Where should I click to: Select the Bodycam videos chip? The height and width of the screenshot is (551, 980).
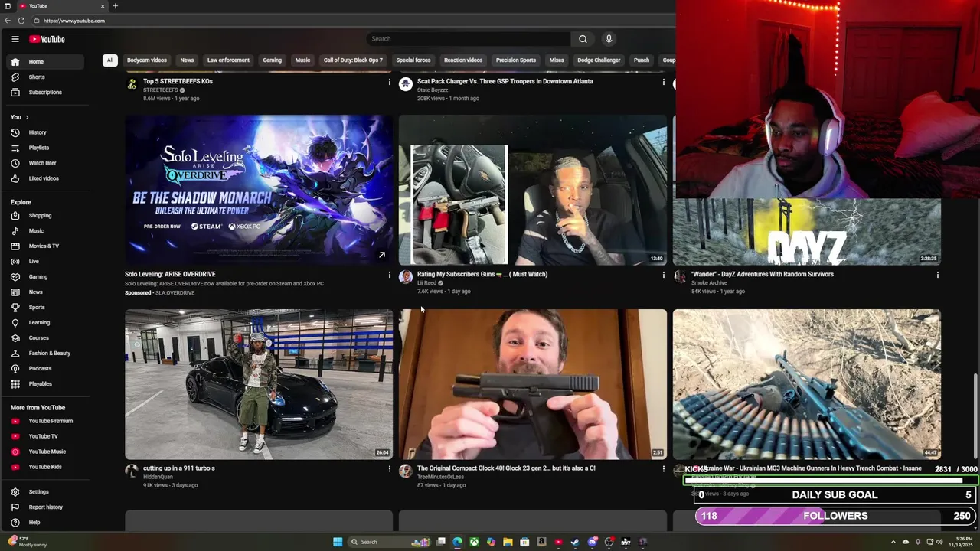point(147,60)
